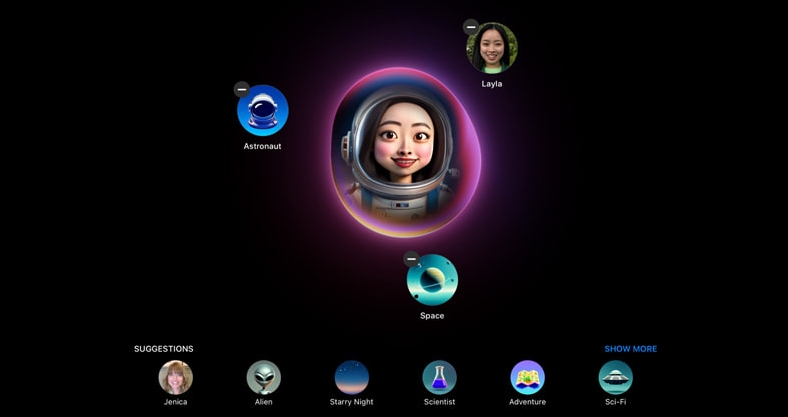Remove Layla using the minus badge
This screenshot has height=417, width=788.
click(x=471, y=27)
